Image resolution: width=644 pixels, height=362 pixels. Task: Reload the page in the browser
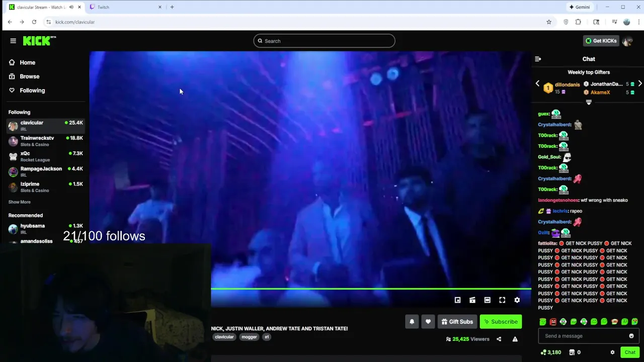[34, 22]
